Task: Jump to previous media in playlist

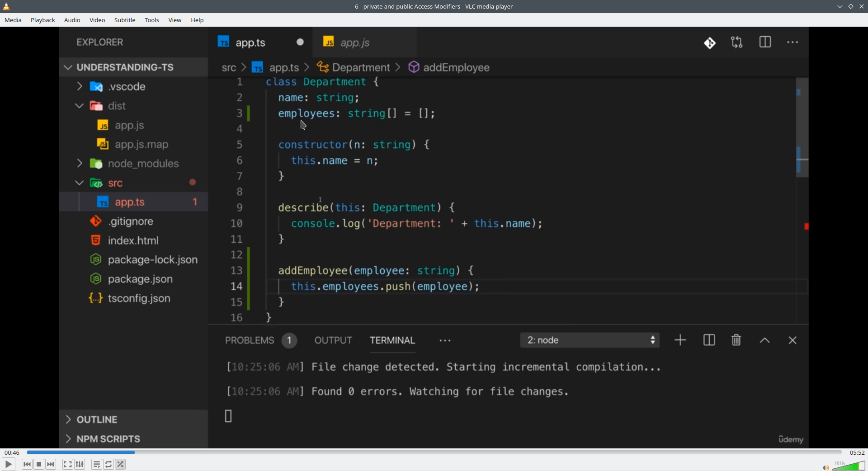Action: [x=27, y=464]
